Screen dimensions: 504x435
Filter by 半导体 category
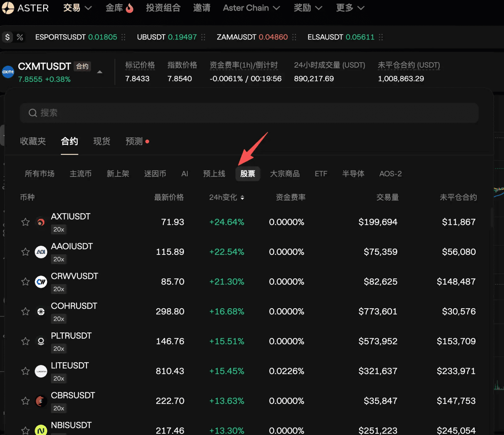pos(353,174)
